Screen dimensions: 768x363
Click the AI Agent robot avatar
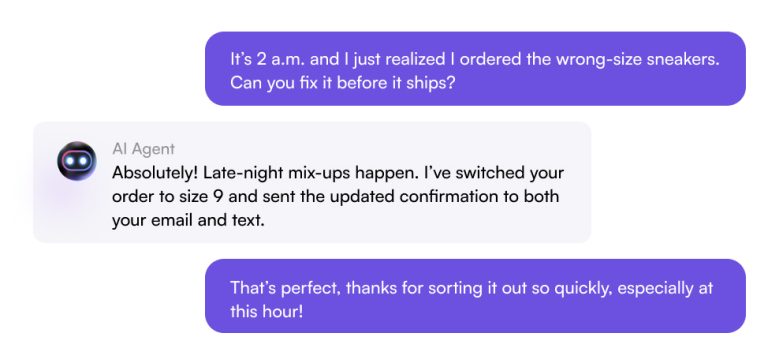pyautogui.click(x=77, y=161)
